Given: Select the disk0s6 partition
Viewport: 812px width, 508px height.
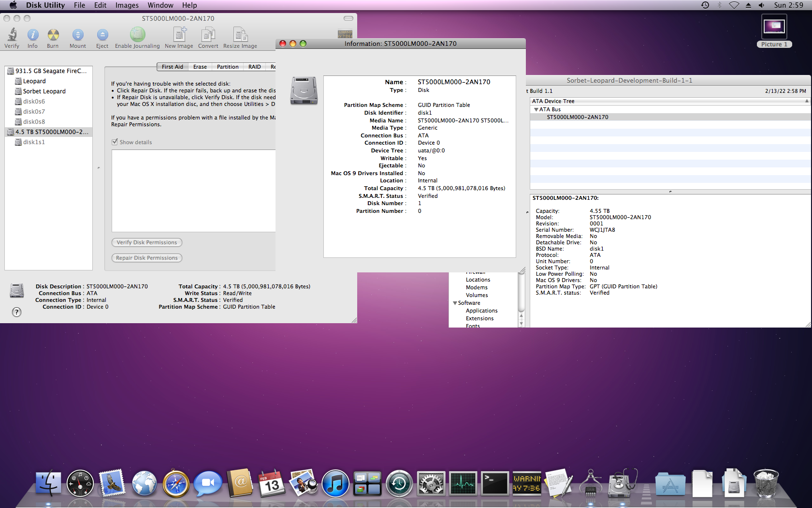Looking at the screenshot, I should click(48, 102).
